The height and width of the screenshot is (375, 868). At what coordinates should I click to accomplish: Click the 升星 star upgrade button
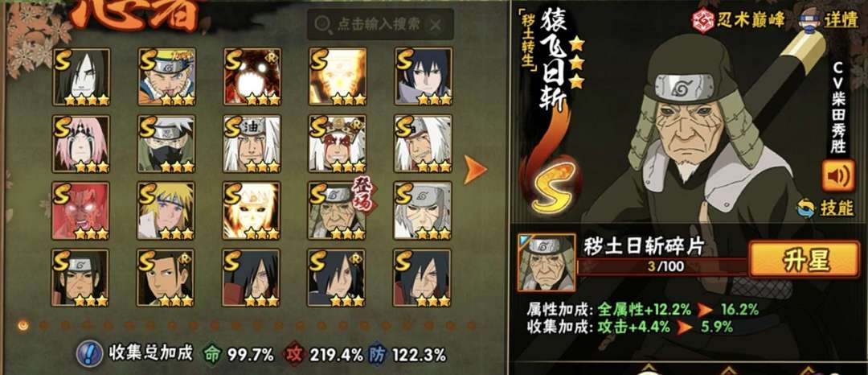(x=805, y=259)
